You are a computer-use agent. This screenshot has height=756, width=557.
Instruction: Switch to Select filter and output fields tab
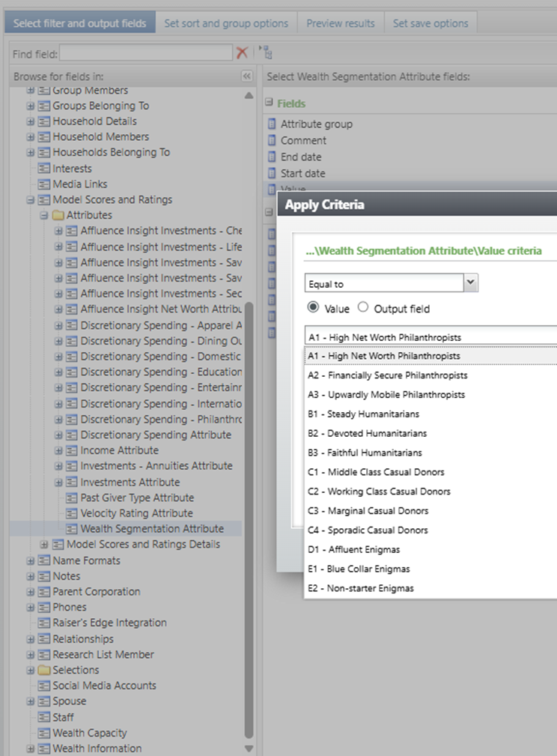[80, 22]
